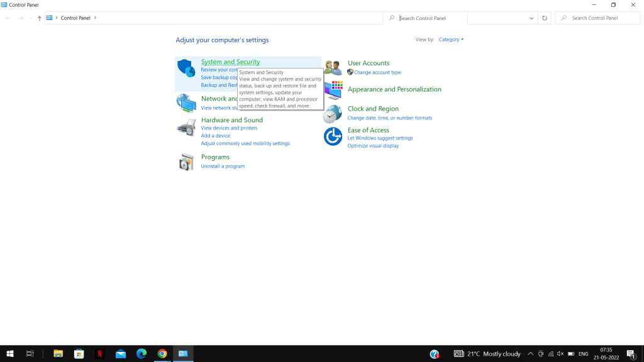Open the Uninstall a program link
The height and width of the screenshot is (362, 644).
pos(223,167)
